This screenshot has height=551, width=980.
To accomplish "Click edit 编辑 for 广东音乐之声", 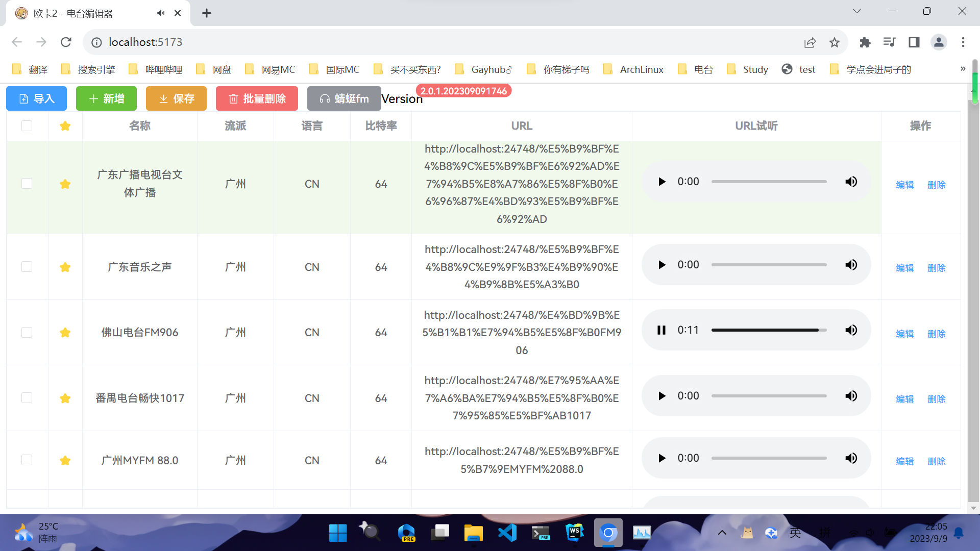I will point(905,266).
